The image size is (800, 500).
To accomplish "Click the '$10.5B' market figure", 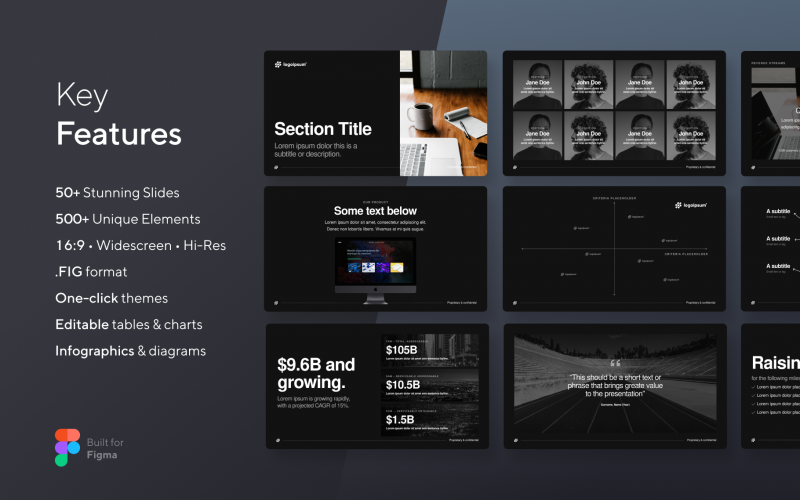I will (x=403, y=385).
